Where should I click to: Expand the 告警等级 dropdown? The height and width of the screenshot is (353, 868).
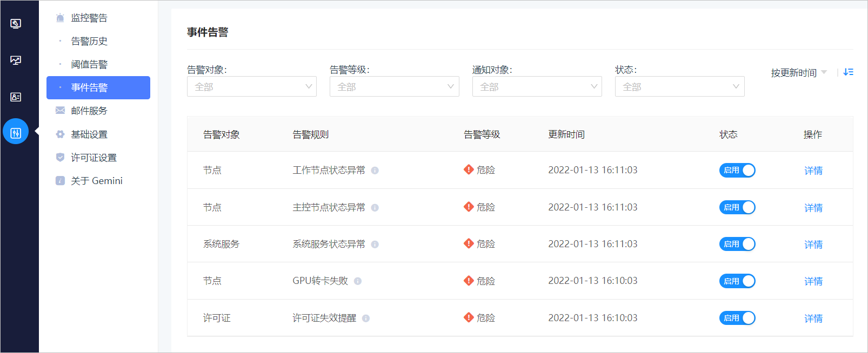pyautogui.click(x=395, y=86)
